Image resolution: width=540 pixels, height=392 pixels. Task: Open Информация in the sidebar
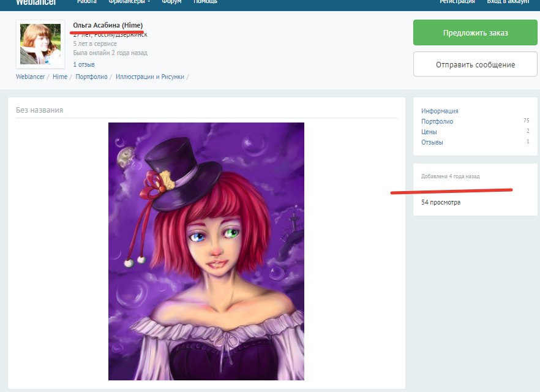(x=440, y=111)
